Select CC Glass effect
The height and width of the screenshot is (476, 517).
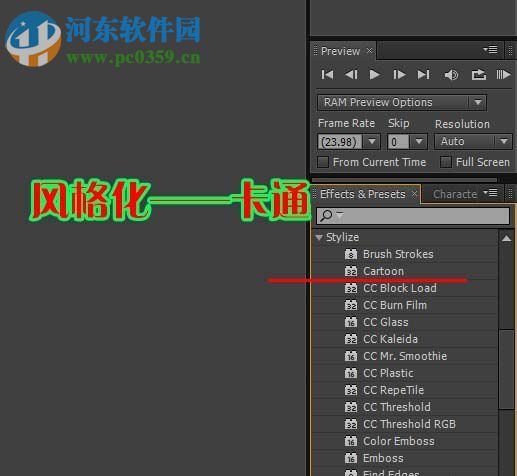(386, 322)
